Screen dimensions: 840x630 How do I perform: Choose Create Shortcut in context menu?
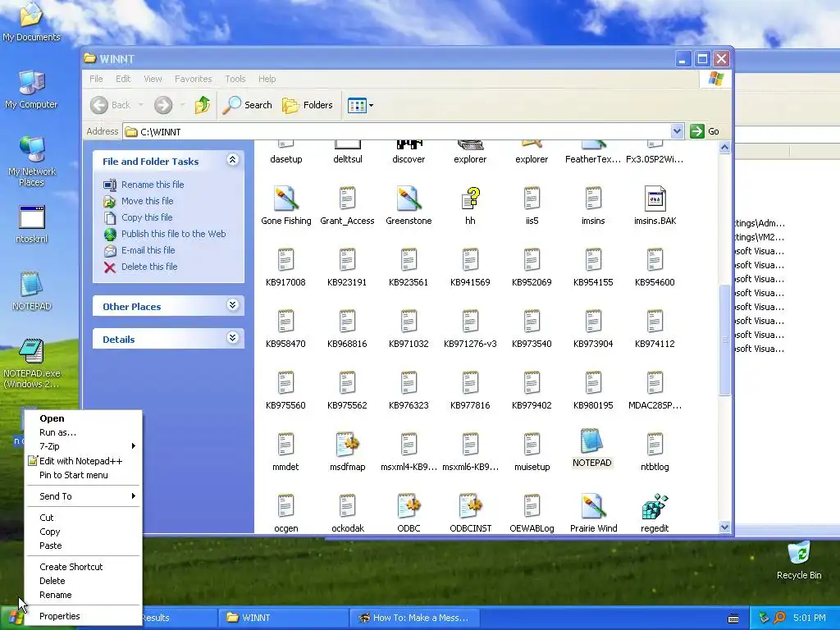(84, 567)
